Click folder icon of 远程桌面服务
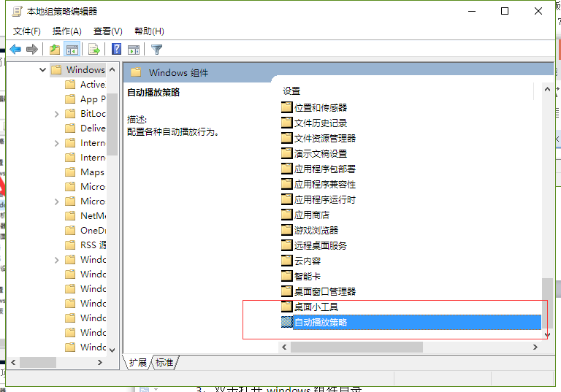The image size is (561, 392). 286,245
